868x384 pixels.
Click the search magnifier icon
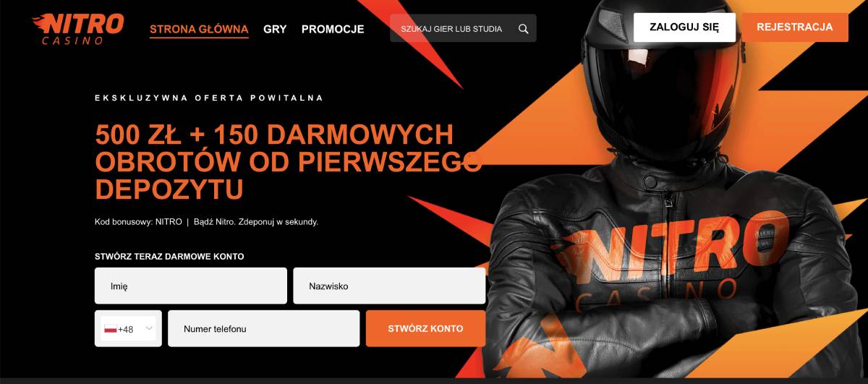[524, 29]
